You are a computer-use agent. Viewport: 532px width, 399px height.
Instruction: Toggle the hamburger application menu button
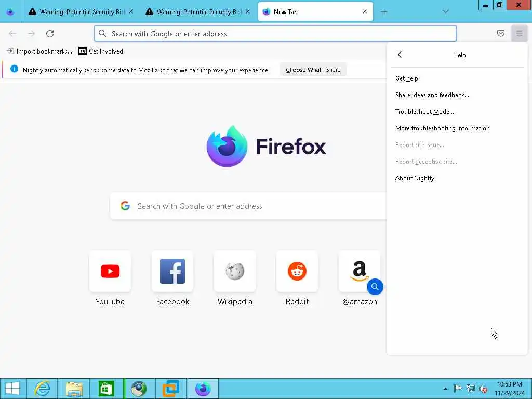(520, 33)
